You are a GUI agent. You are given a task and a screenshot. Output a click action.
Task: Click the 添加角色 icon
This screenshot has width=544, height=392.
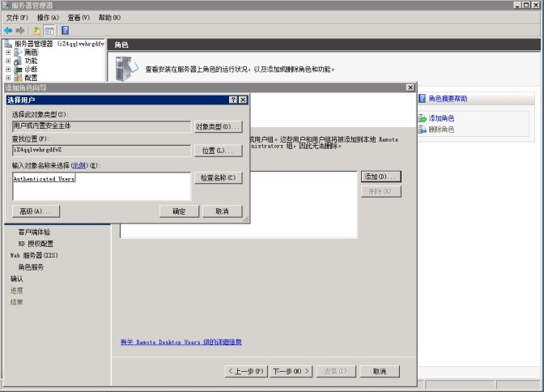point(423,118)
